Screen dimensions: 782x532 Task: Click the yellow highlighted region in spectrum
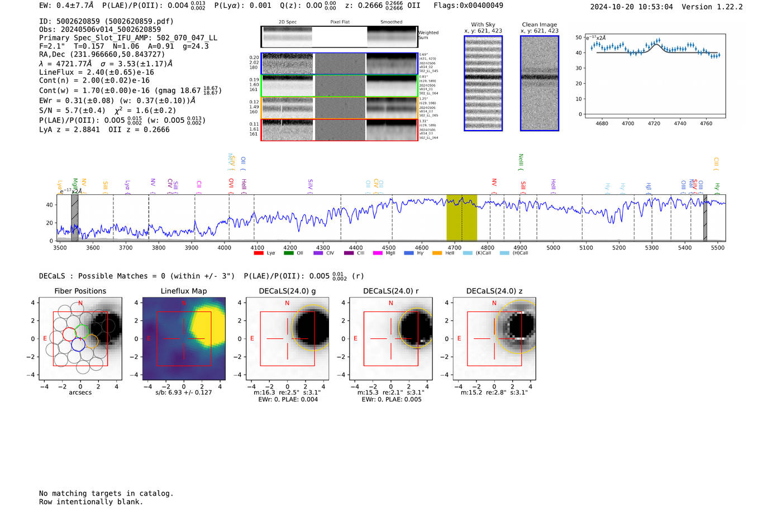(x=462, y=218)
